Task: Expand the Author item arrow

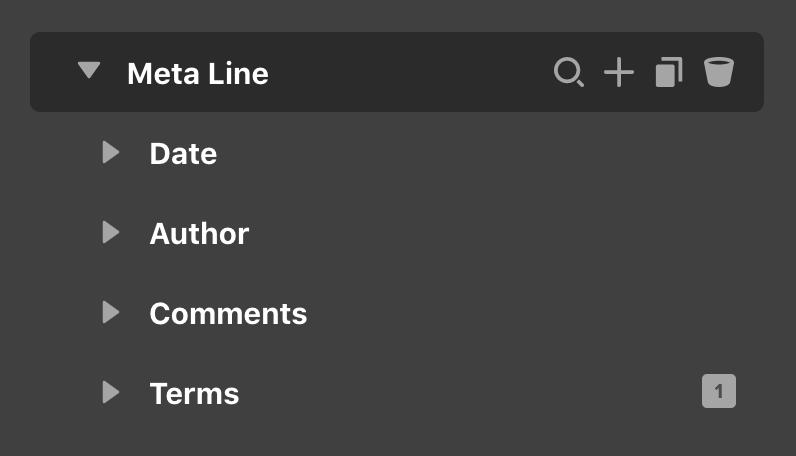Action: 111,232
